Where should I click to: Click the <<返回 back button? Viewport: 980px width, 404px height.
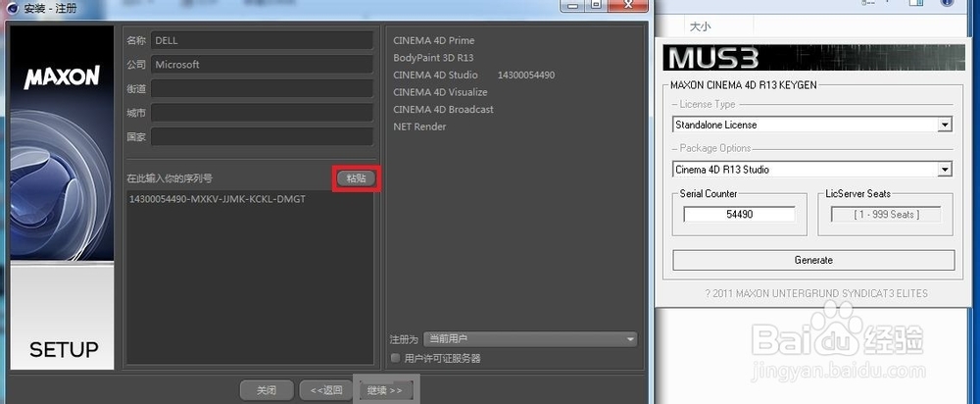pyautogui.click(x=326, y=390)
